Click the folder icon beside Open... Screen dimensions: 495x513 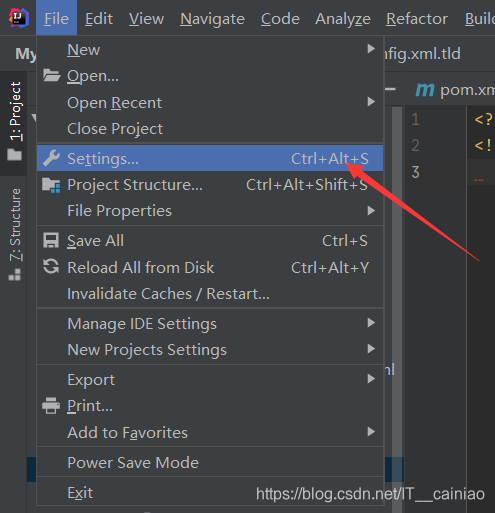[x=51, y=75]
